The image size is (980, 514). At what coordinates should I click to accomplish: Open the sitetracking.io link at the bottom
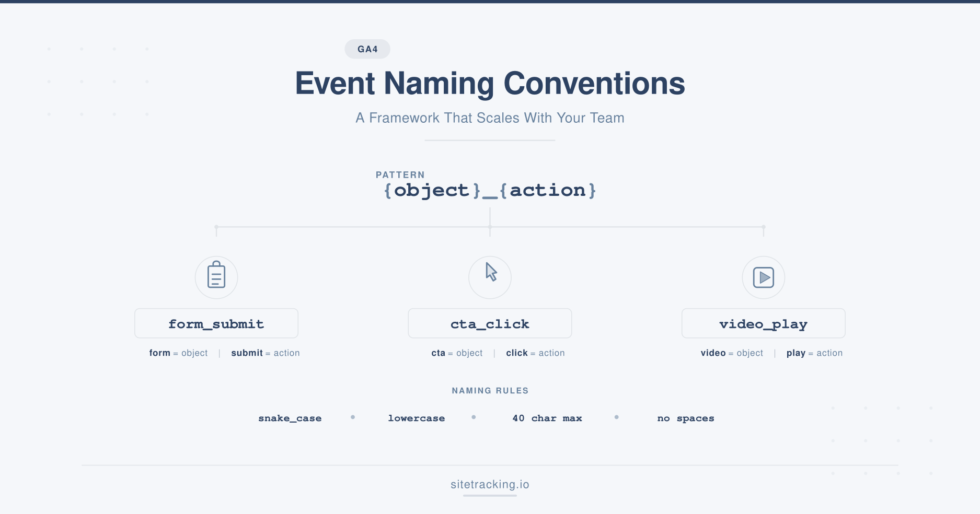point(490,485)
